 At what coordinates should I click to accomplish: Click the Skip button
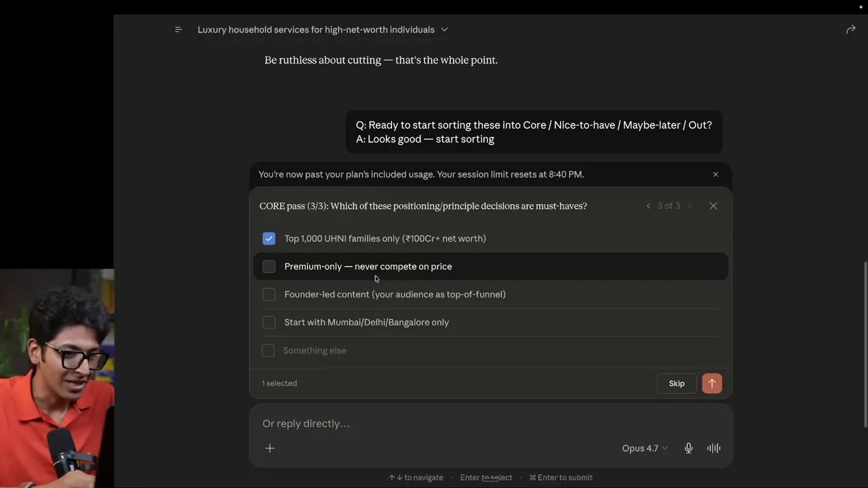pyautogui.click(x=677, y=384)
